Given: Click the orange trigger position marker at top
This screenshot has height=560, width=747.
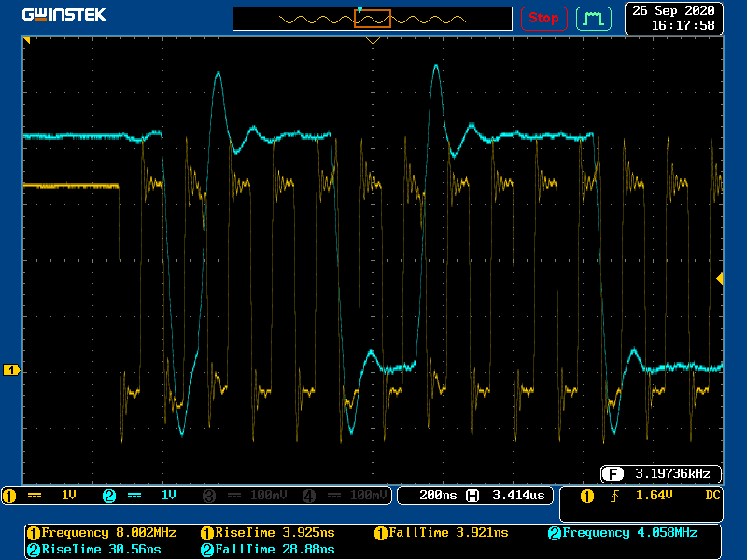Looking at the screenshot, I should (x=373, y=41).
